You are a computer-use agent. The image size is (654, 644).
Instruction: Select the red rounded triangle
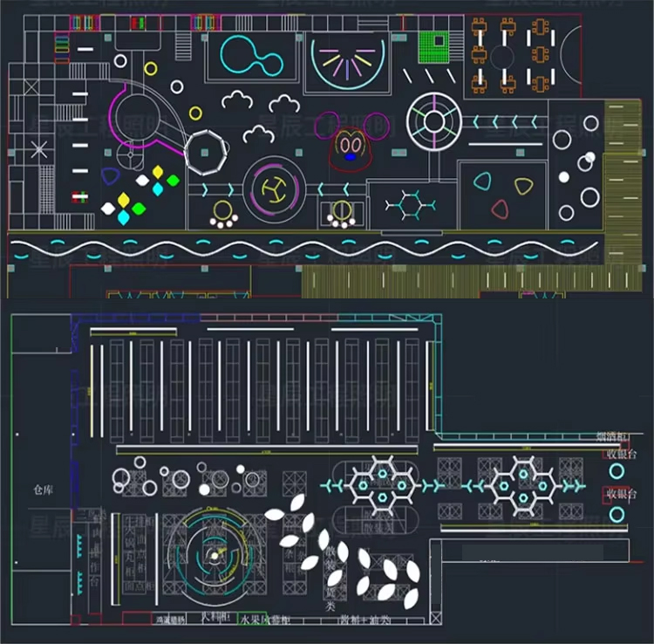(500, 208)
